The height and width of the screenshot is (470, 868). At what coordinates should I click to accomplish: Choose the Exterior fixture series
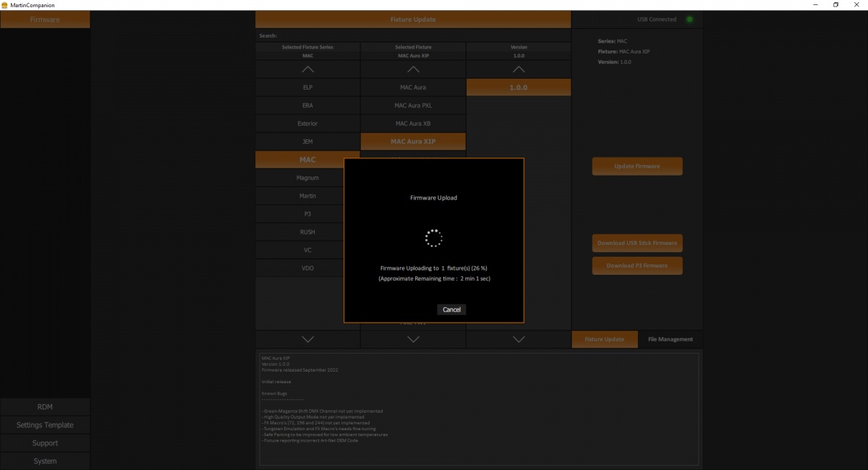307,124
